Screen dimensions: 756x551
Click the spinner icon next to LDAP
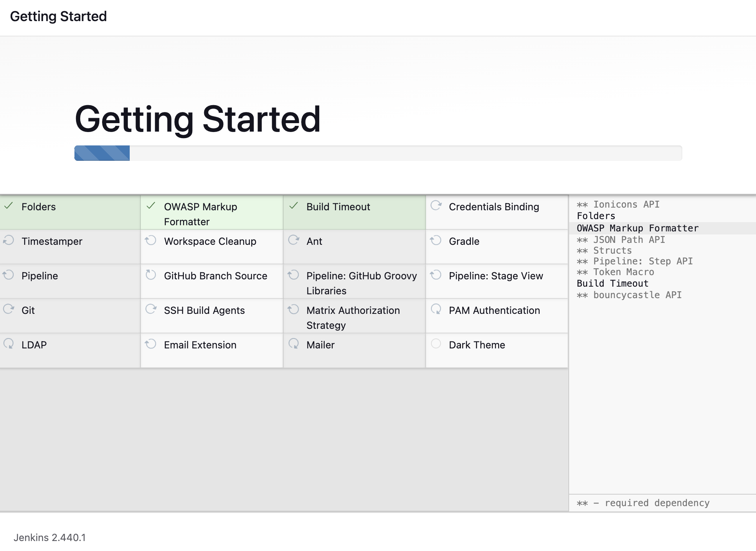pyautogui.click(x=8, y=344)
